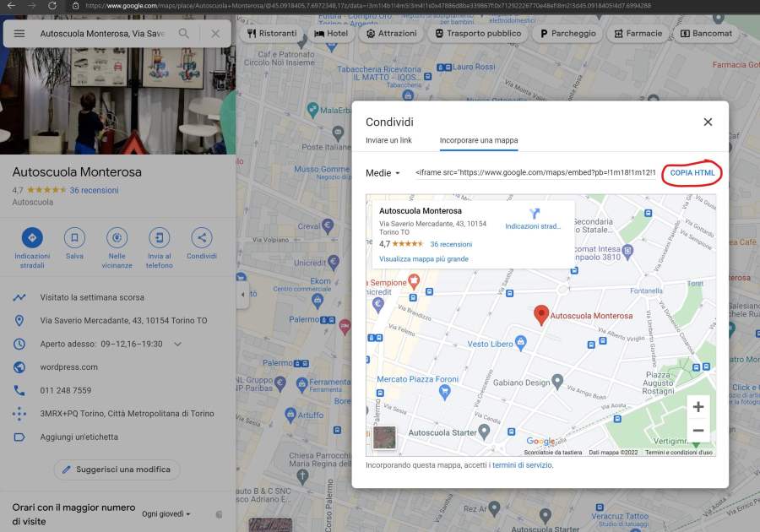Image resolution: width=760 pixels, height=532 pixels.
Task: Select the Incorporare una mappa tab
Action: pyautogui.click(x=479, y=140)
